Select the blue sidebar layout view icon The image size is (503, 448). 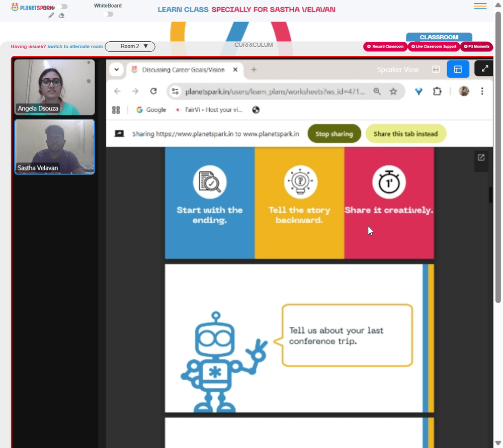click(458, 69)
